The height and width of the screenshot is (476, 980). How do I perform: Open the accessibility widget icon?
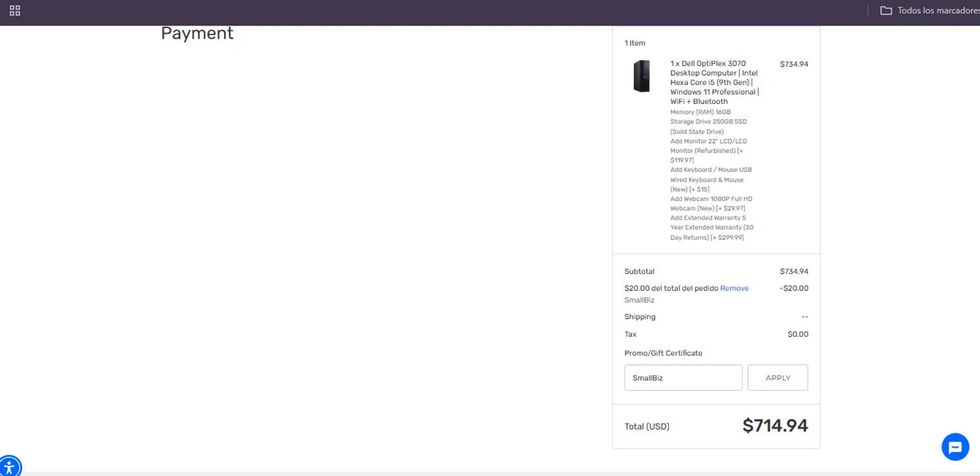click(x=8, y=467)
